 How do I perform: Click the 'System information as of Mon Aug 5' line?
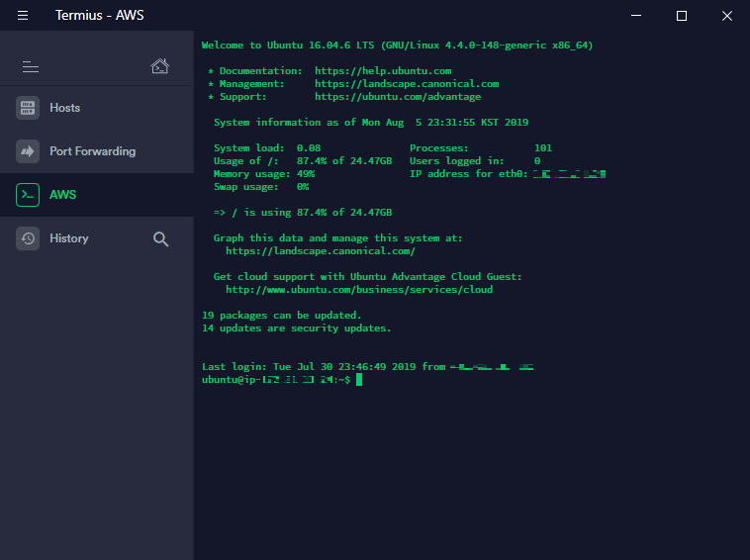tap(371, 123)
